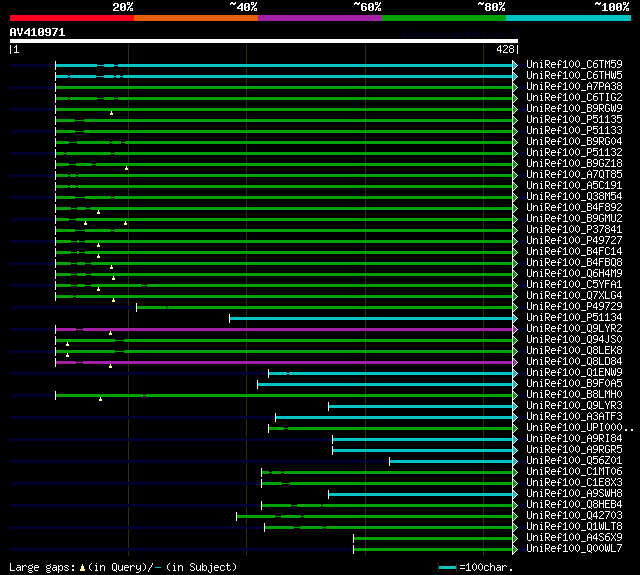640x575 pixels.
Task: Select the UniRef100_Q8HEB4 label
Action: (574, 505)
